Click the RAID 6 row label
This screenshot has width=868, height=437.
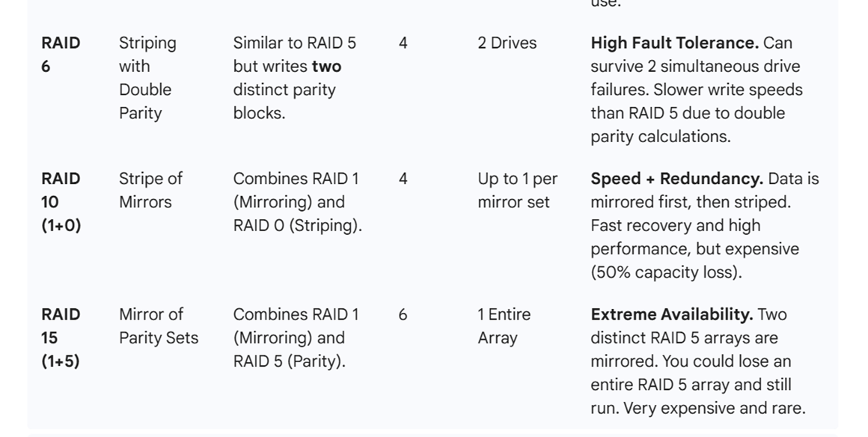(60, 55)
